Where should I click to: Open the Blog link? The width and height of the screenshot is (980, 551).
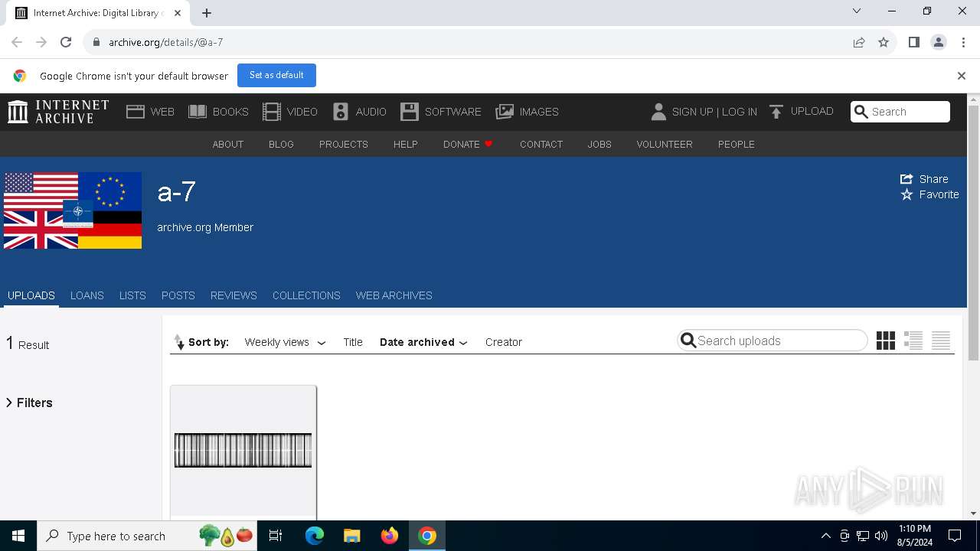click(281, 144)
